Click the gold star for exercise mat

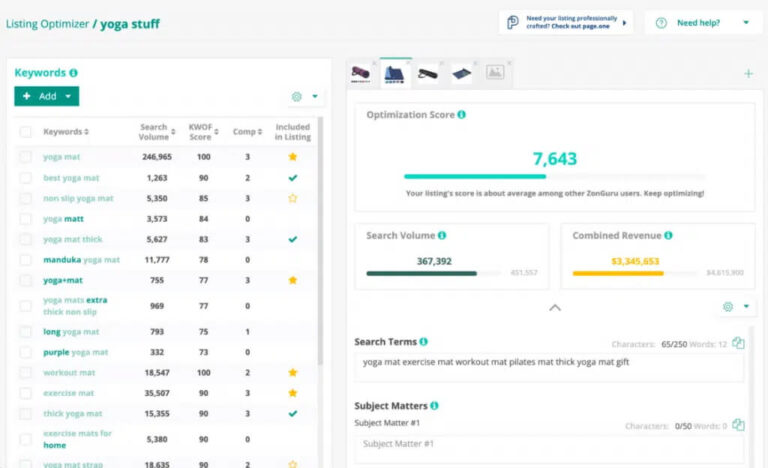pyautogui.click(x=293, y=393)
